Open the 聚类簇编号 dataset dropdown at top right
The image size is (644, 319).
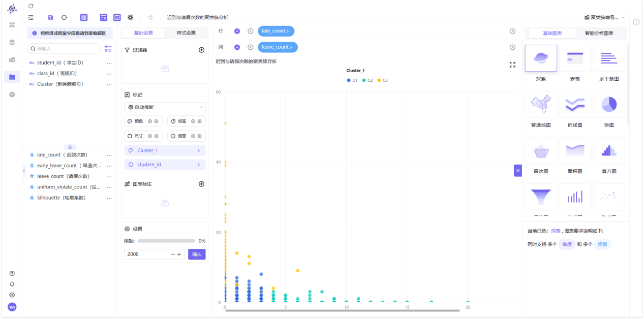click(605, 17)
